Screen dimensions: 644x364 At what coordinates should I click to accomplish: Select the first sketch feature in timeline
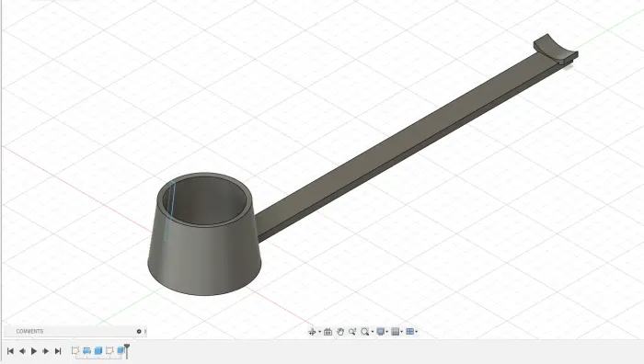(75, 350)
